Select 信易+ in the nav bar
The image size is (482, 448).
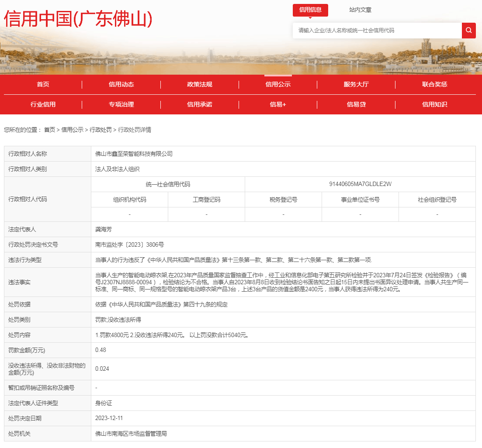point(278,104)
